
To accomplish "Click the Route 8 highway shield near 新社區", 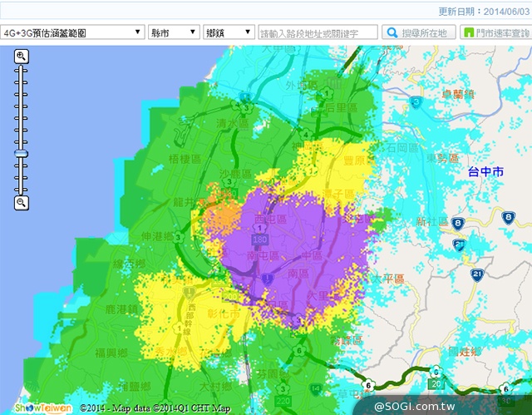I will coord(458,222).
